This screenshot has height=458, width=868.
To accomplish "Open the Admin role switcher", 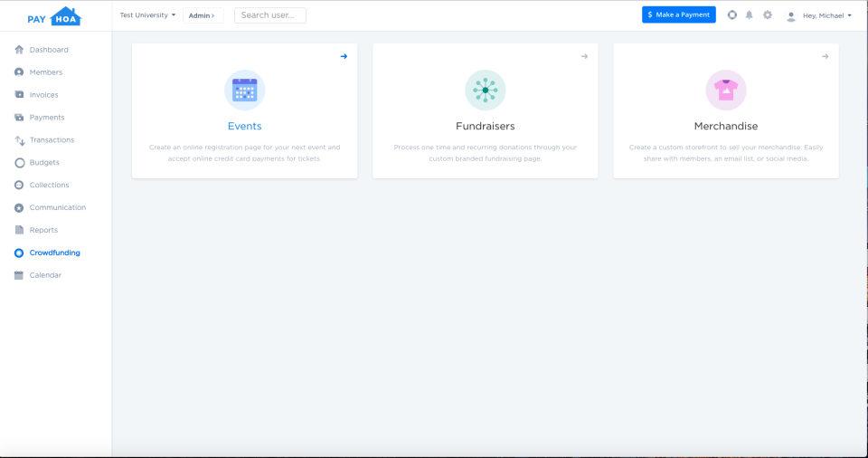I will coord(203,15).
